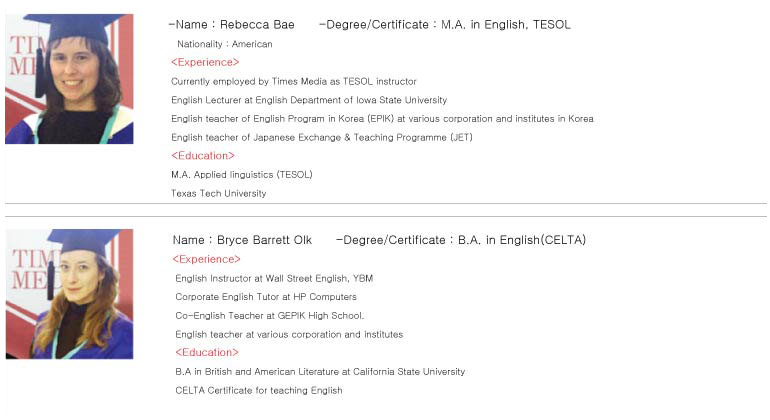Click the GEPIK High School line
Image resolution: width=770 pixels, height=420 pixels.
(270, 315)
